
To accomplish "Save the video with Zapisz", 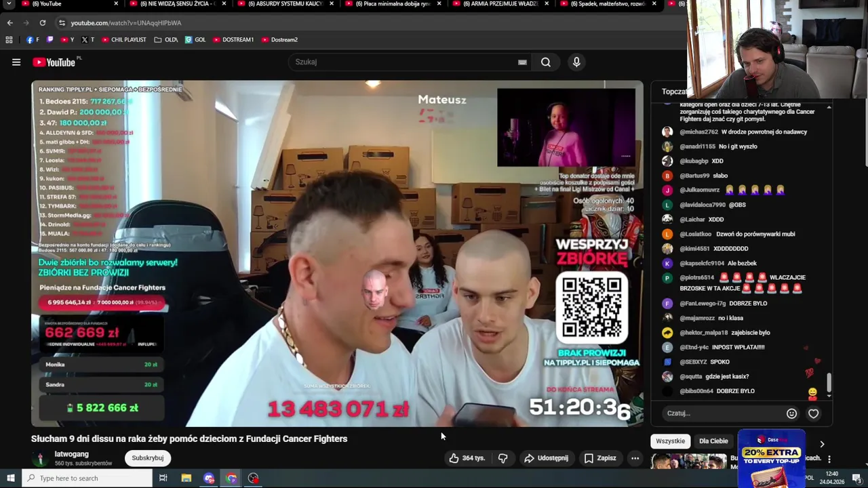I will point(600,458).
